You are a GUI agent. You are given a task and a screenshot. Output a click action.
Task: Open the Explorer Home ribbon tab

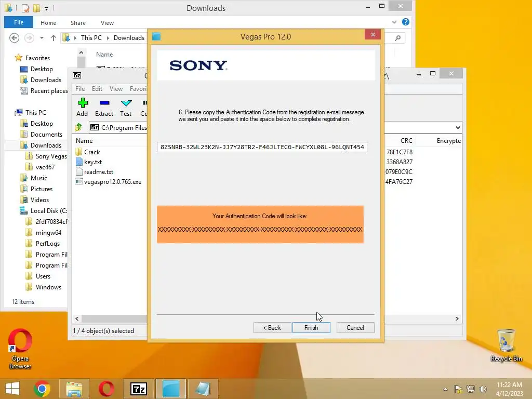point(48,23)
